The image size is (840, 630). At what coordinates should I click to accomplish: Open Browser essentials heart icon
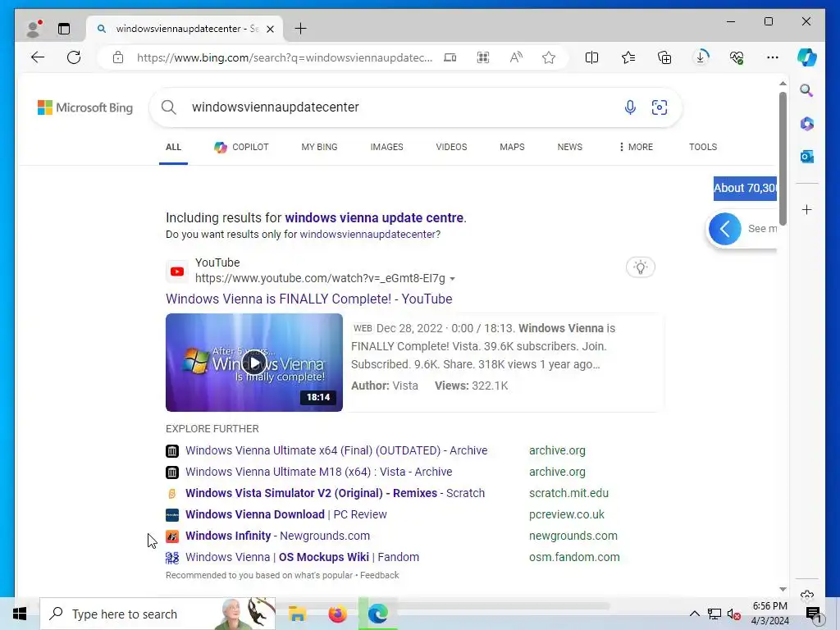[737, 57]
